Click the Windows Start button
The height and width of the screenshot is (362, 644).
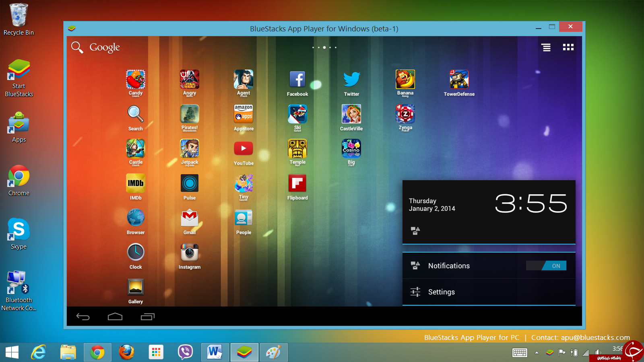(x=12, y=352)
